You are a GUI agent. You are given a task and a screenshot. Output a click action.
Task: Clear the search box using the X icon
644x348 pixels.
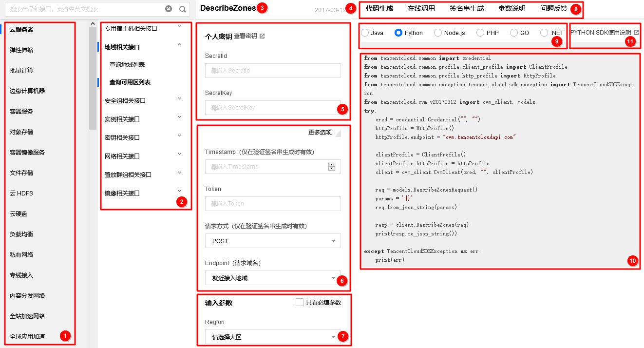coord(169,8)
